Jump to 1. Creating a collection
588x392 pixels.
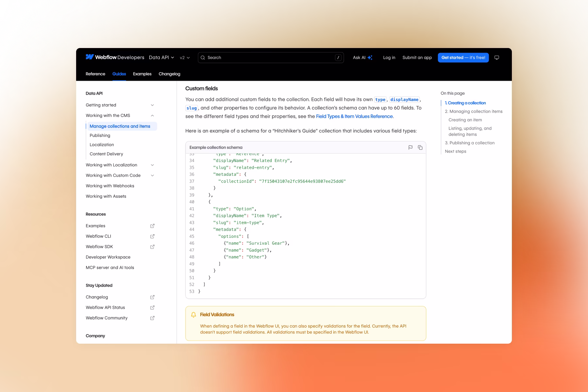click(x=465, y=103)
